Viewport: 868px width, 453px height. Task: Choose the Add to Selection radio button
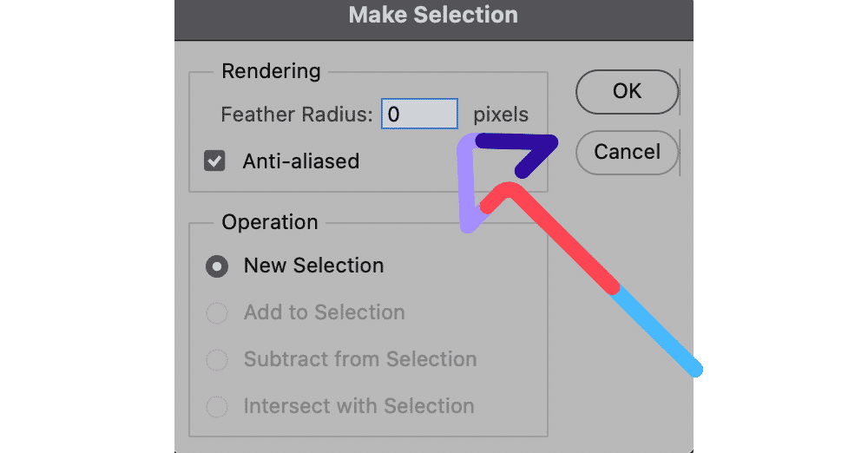pos(216,313)
